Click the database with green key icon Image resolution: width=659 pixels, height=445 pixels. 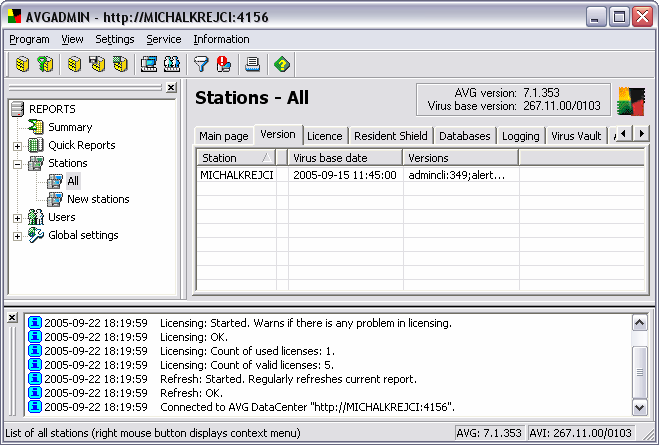coord(45,65)
